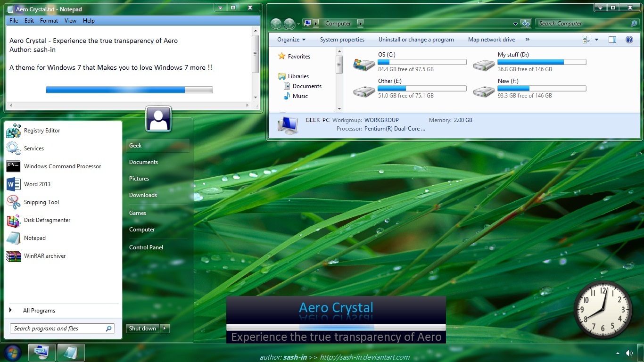Select the Other (E:) drive
Viewport: 644px width, 362px height.
pos(410,88)
